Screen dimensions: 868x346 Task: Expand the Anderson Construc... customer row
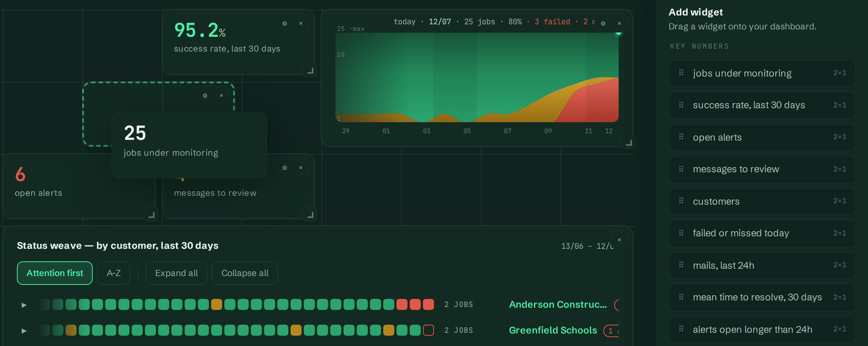24,305
